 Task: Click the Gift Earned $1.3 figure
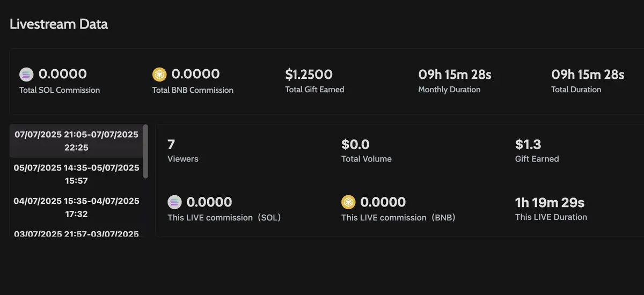528,144
